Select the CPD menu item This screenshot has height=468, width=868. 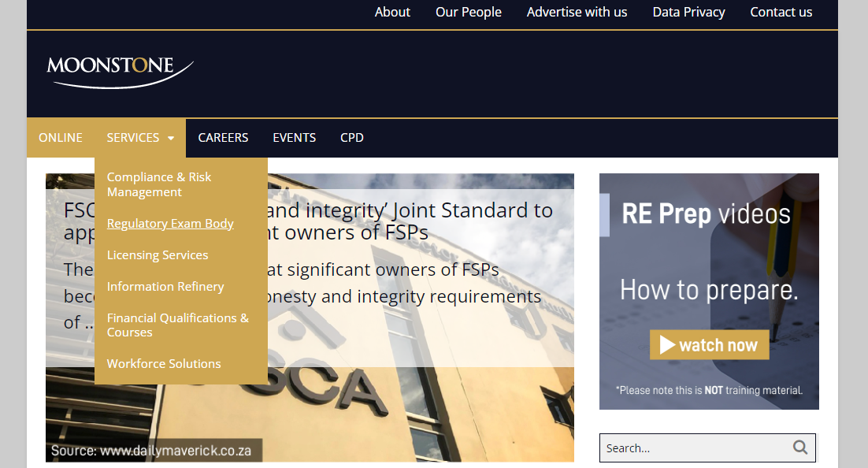[351, 137]
